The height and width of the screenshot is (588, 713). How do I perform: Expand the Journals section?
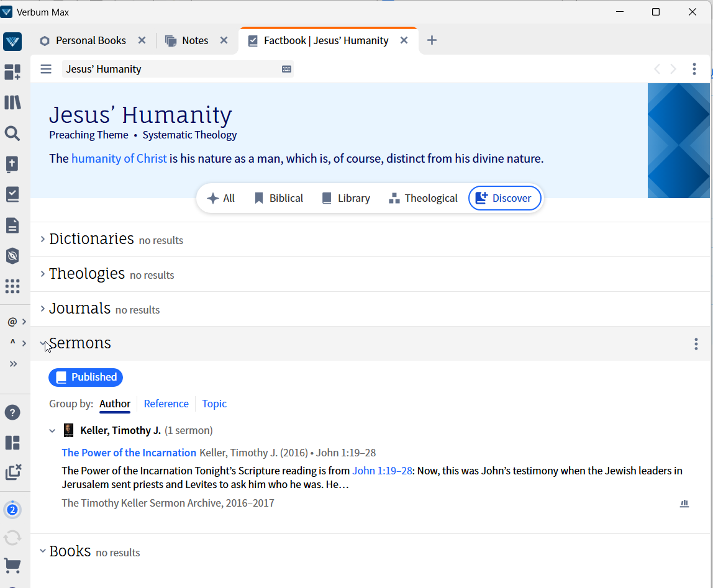click(x=43, y=309)
